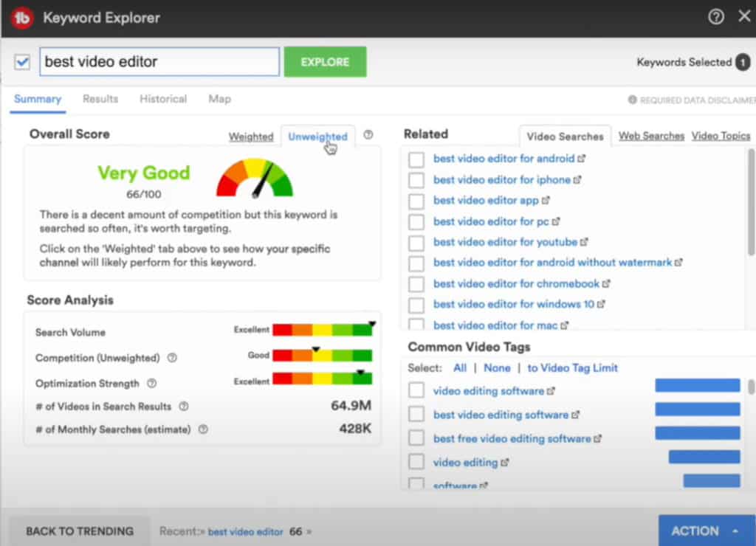
Task: Click the keyword search input field
Action: click(x=159, y=62)
